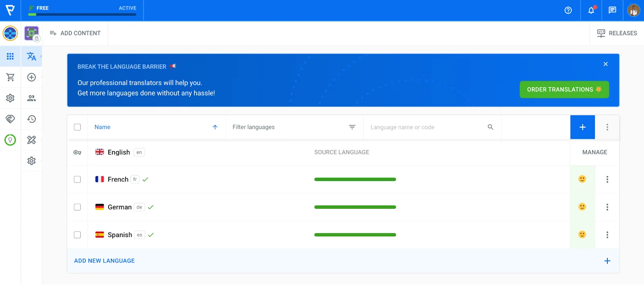Click the French translation progress bar

pyautogui.click(x=355, y=179)
